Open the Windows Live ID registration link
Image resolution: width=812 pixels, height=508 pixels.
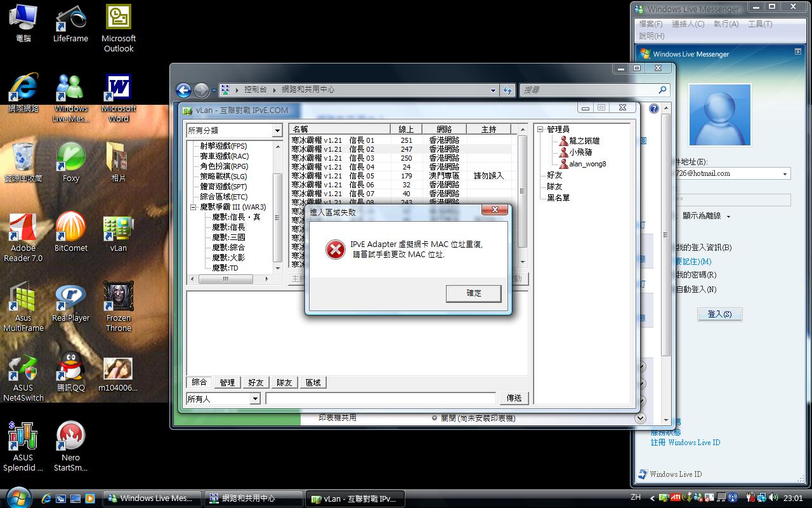[x=685, y=443]
